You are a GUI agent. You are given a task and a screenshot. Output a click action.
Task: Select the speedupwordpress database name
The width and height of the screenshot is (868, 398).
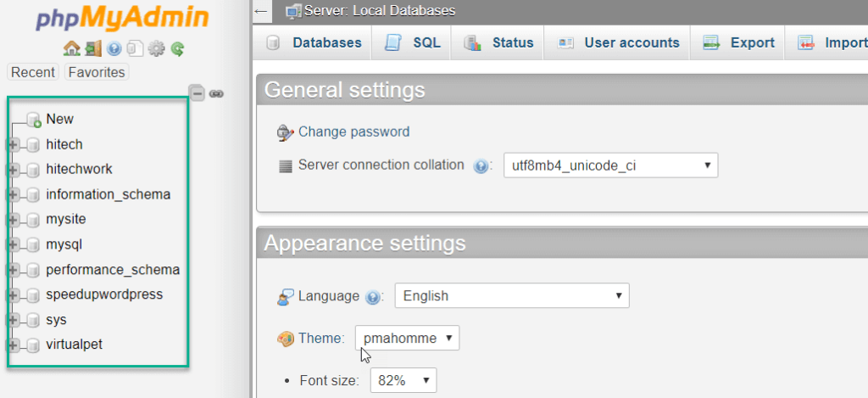click(x=104, y=294)
